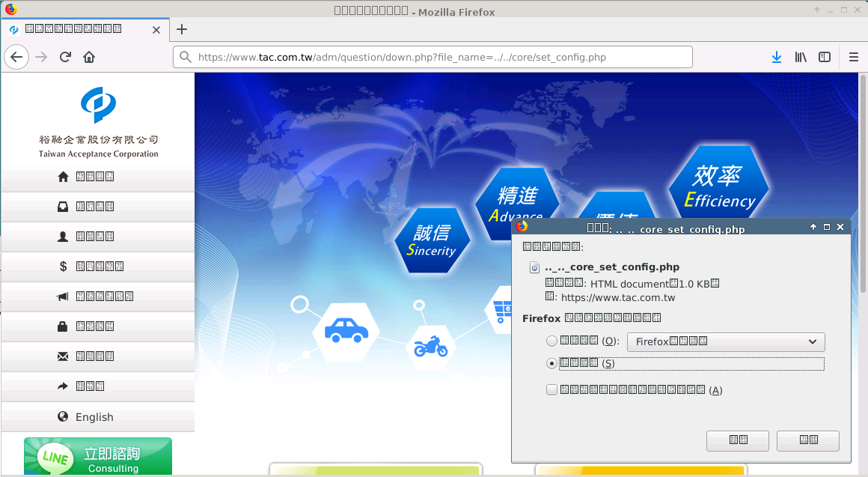Open the home icon sidebar menu item
Viewport: 868px width, 477px height.
(98, 177)
